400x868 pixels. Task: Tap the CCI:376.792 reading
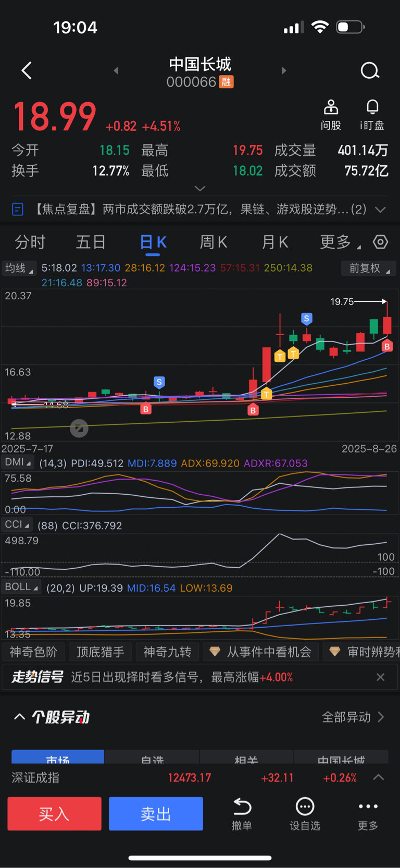(92, 525)
